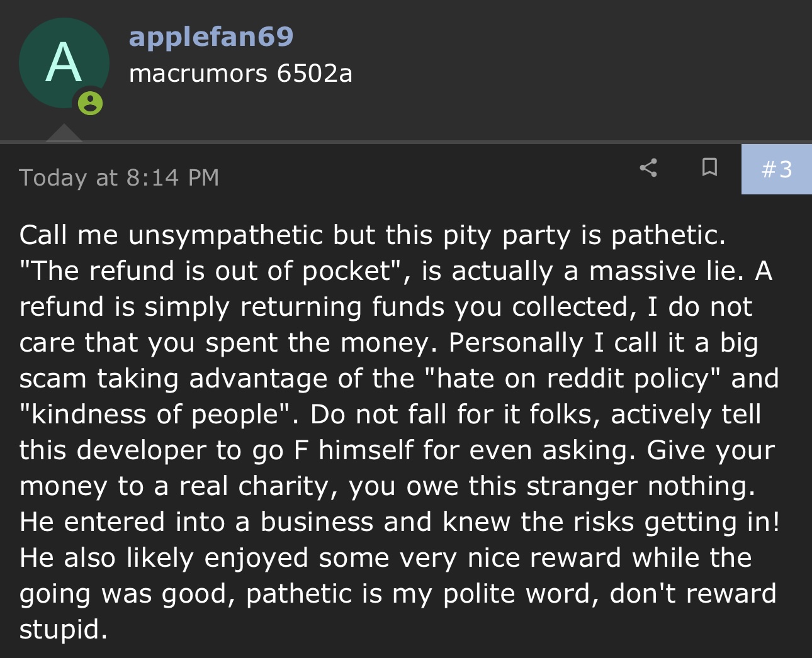This screenshot has height=658, width=812.
Task: Click the green online status badge
Action: click(90, 103)
